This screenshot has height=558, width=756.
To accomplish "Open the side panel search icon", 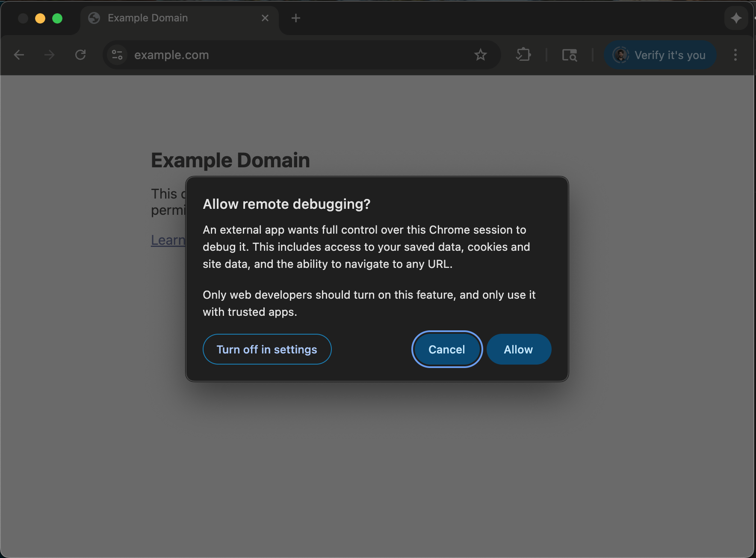I will click(570, 55).
